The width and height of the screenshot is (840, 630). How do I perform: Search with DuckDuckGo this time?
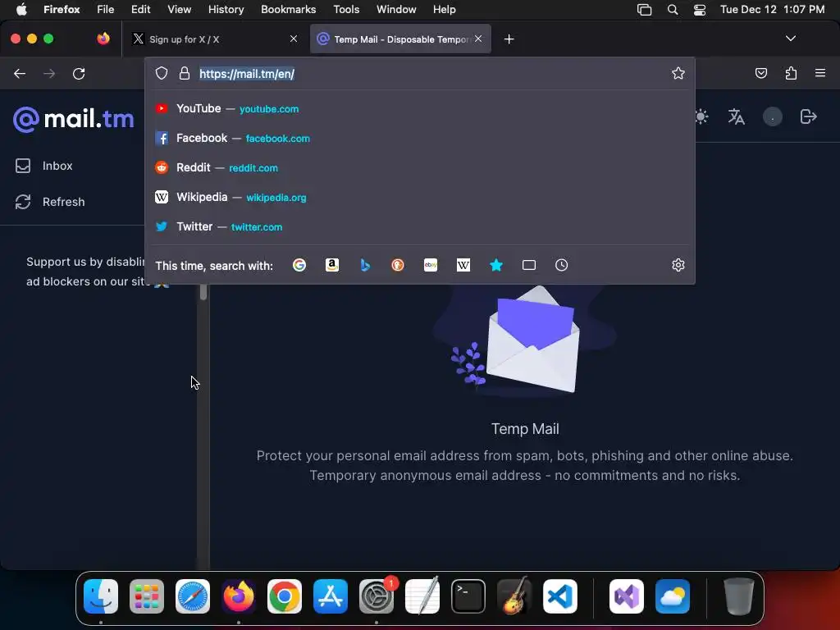[398, 265]
